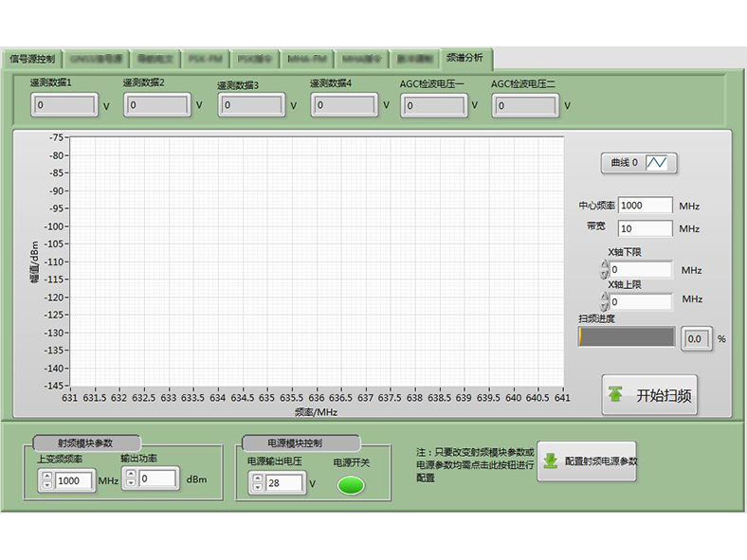Click the 中心频率 label

coord(596,206)
